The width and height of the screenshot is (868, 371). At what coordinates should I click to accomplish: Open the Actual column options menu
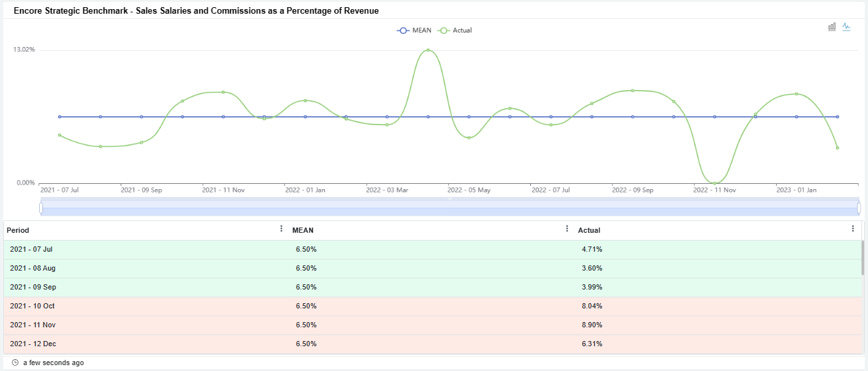point(853,229)
